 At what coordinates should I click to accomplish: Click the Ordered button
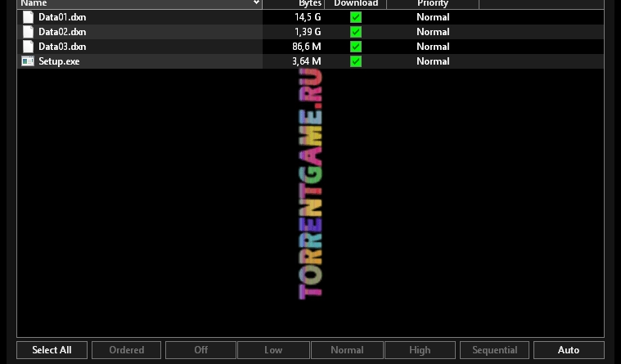click(126, 350)
